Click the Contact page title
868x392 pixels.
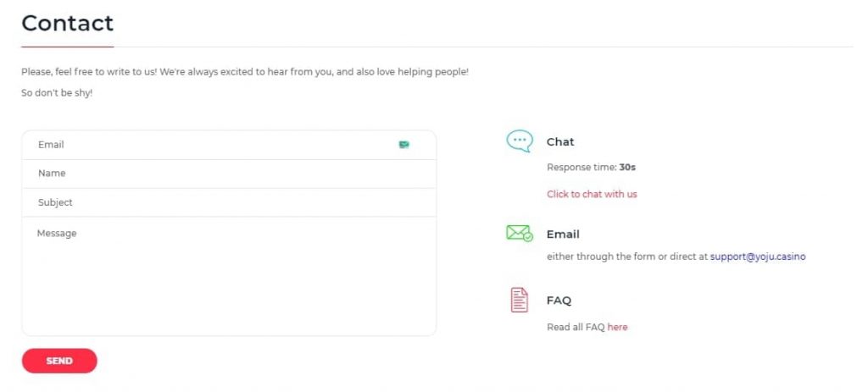coord(68,23)
